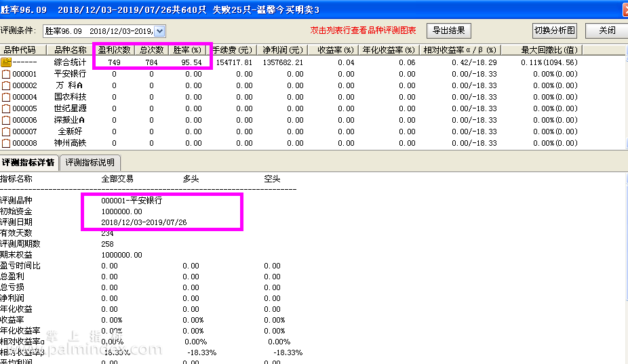Image resolution: width=628 pixels, height=364 pixels.
Task: Sort by 手续费(元) column header
Action: (x=231, y=50)
